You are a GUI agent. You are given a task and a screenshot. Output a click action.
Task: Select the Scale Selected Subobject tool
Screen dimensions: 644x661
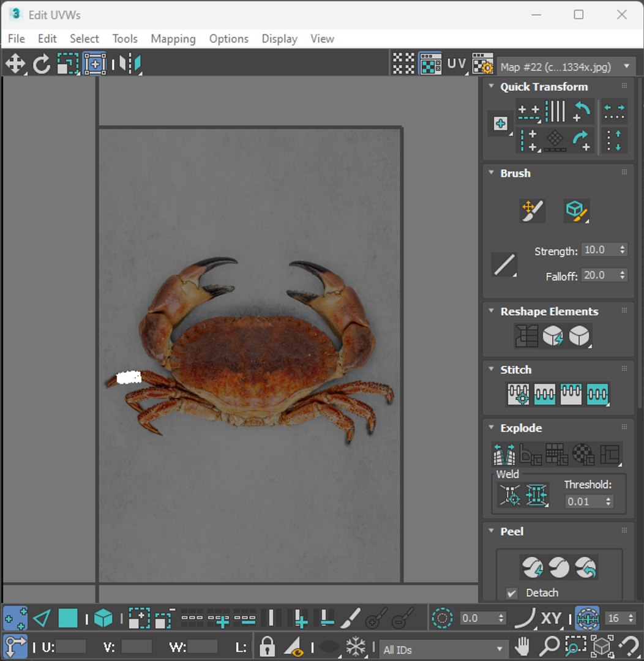pos(68,64)
